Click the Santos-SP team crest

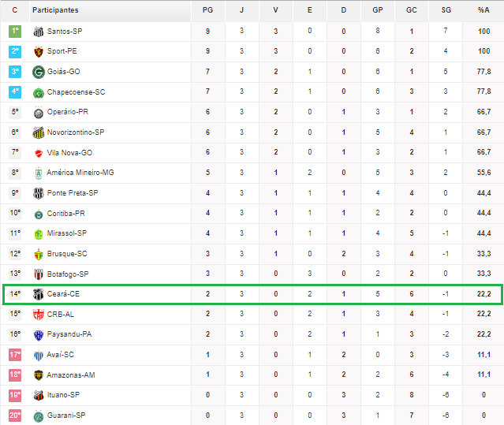pos(38,32)
